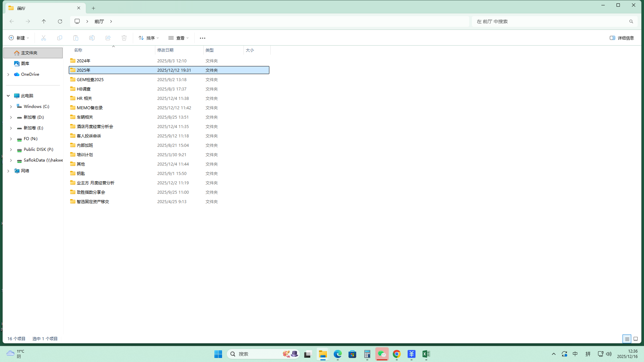
Task: Open the 查看 view dropdown
Action: (178, 38)
